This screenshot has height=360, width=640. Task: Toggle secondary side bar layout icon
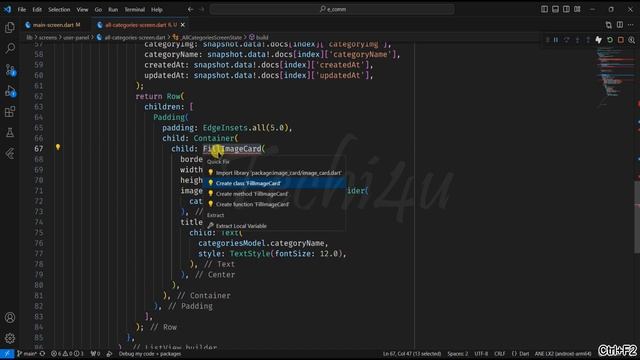point(566,9)
